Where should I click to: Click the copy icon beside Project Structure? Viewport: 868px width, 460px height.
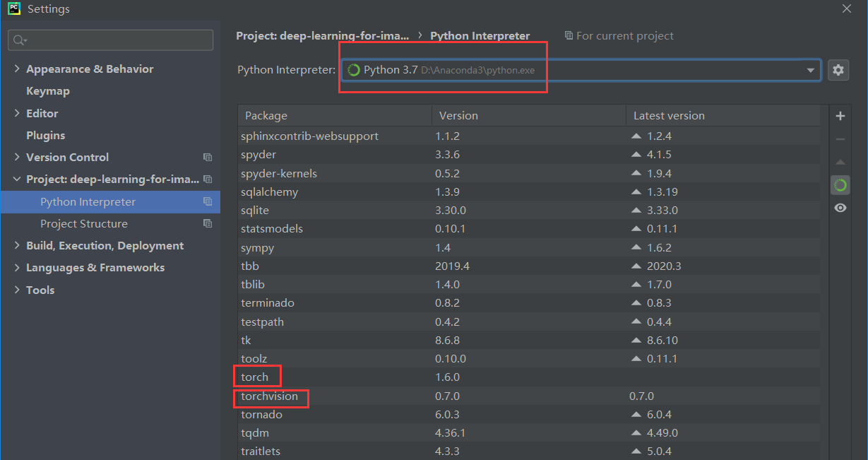[208, 223]
